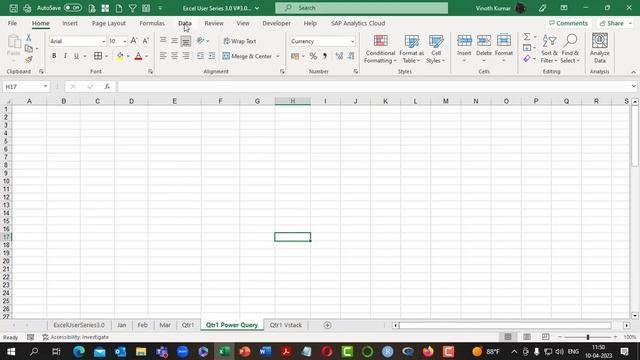Open Format as Table dropdown
The height and width of the screenshot is (360, 640).
[x=411, y=48]
